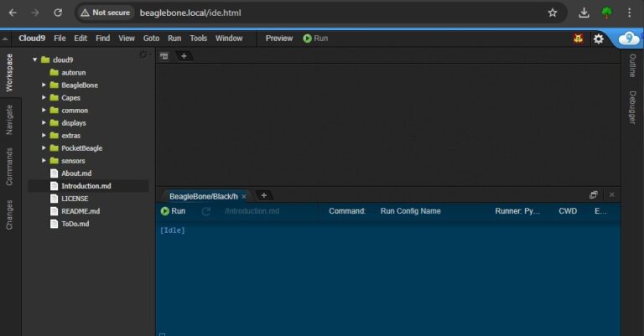Collapse the cloud9 root folder
Image resolution: width=644 pixels, height=336 pixels.
34,60
